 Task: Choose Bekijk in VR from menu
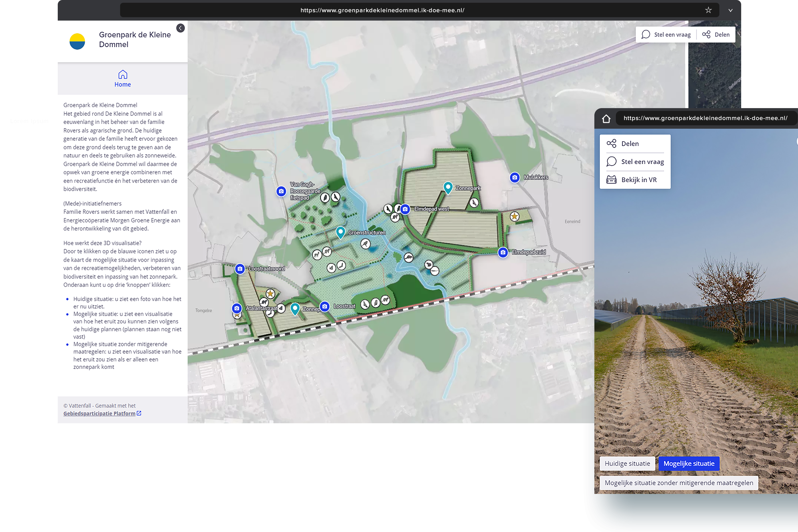tap(635, 180)
